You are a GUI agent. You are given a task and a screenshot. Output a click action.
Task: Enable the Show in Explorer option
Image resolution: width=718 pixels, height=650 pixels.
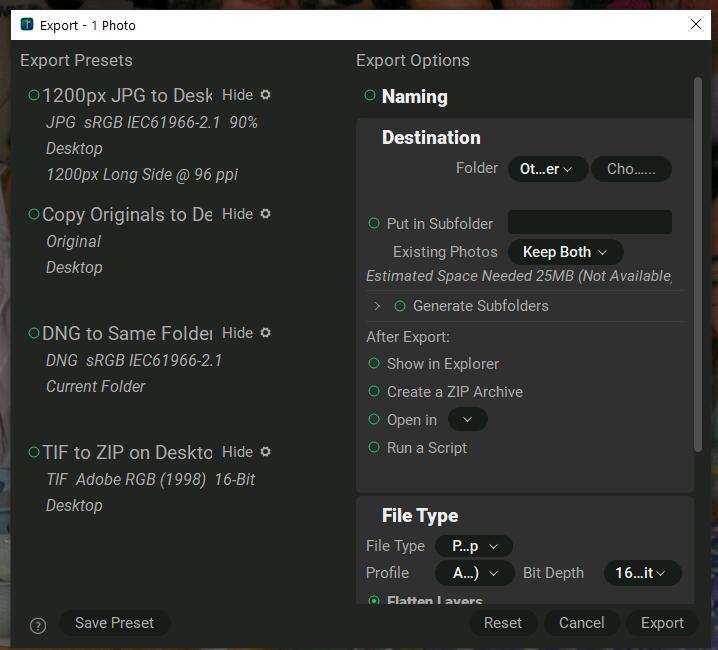374,364
